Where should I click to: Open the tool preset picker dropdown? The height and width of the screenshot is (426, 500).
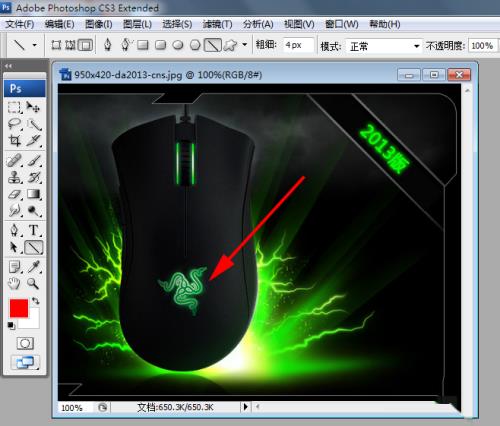pyautogui.click(x=34, y=45)
